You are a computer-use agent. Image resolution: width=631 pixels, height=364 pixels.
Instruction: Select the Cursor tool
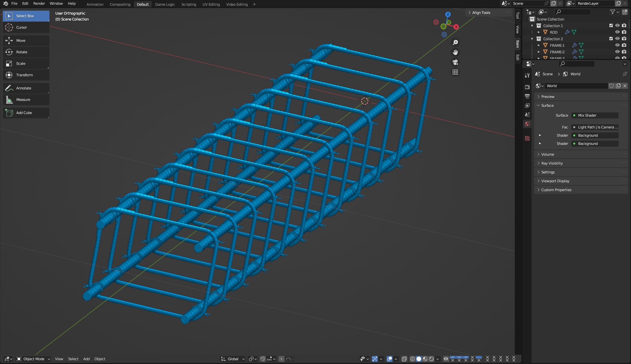(x=26, y=27)
